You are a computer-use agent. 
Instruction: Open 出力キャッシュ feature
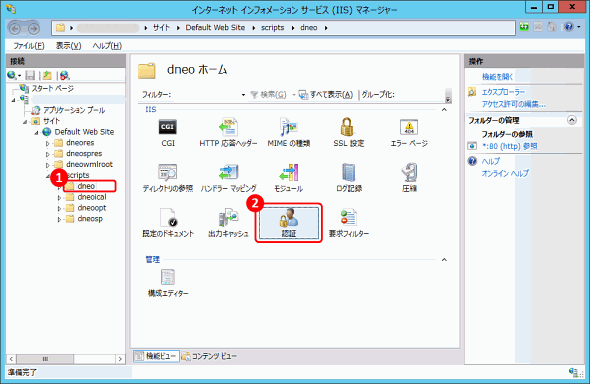tap(228, 223)
